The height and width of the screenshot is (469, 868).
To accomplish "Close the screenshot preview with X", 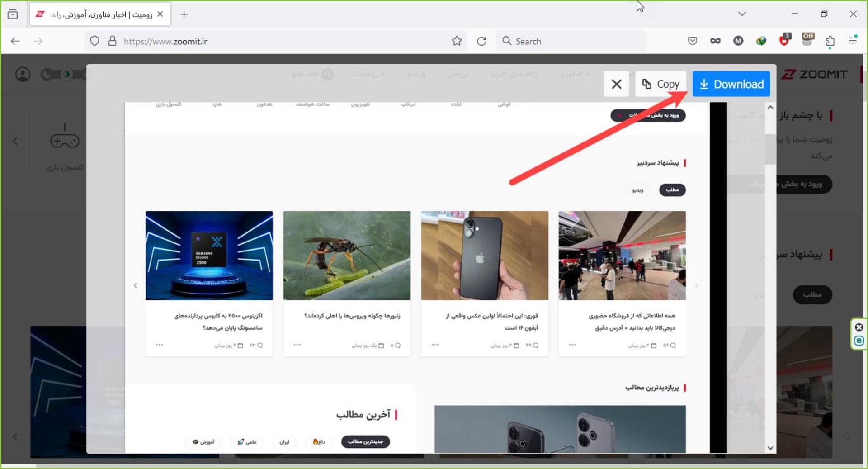I will pyautogui.click(x=616, y=84).
